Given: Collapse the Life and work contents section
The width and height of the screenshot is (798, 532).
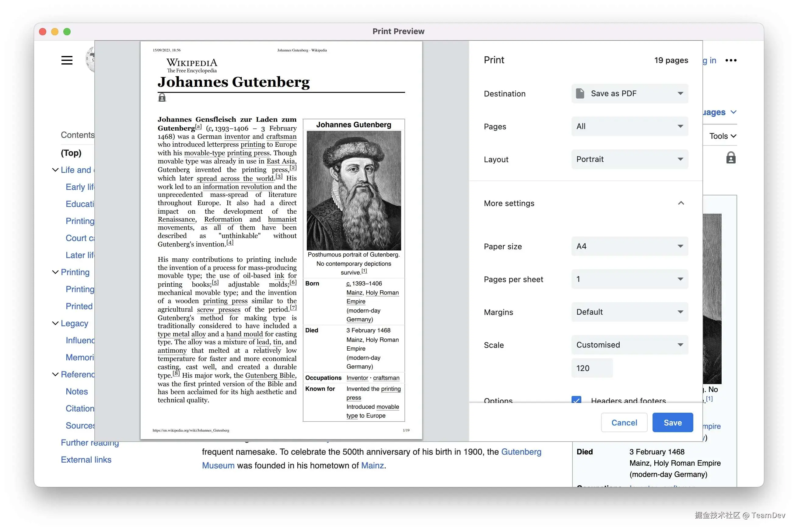Looking at the screenshot, I should [55, 170].
